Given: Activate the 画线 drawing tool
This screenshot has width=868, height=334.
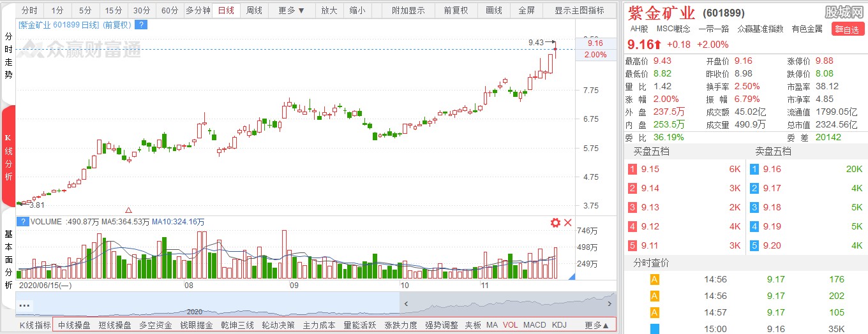Looking at the screenshot, I should click(494, 10).
